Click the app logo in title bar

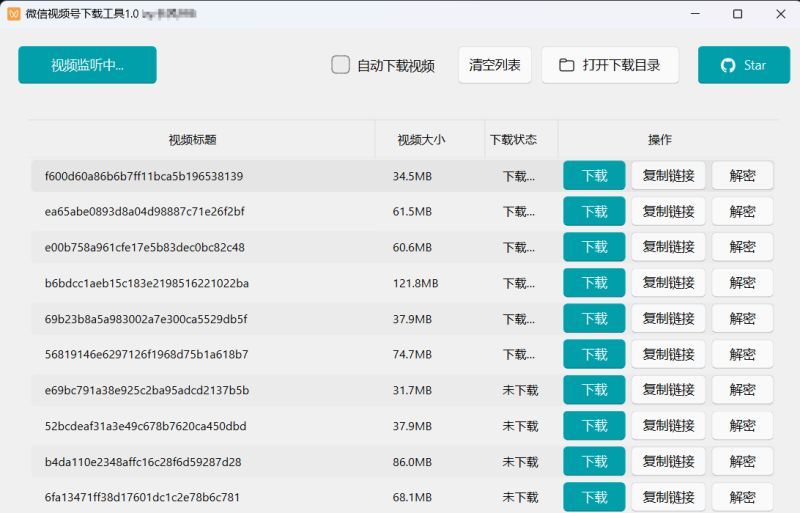[13, 14]
